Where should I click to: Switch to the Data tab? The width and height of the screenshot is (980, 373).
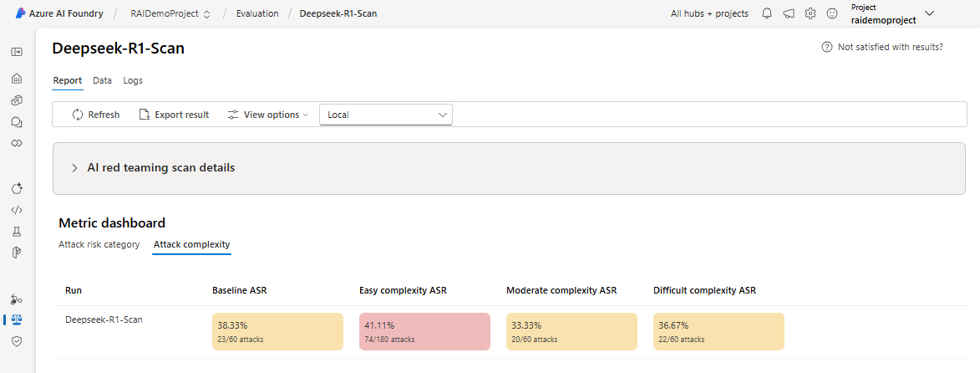[x=102, y=81]
